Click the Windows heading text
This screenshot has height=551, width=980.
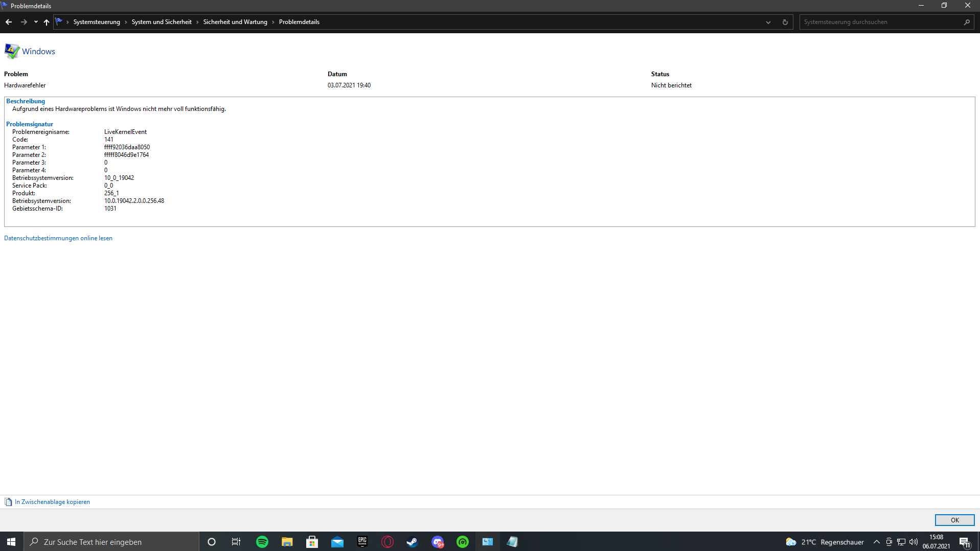click(x=38, y=52)
